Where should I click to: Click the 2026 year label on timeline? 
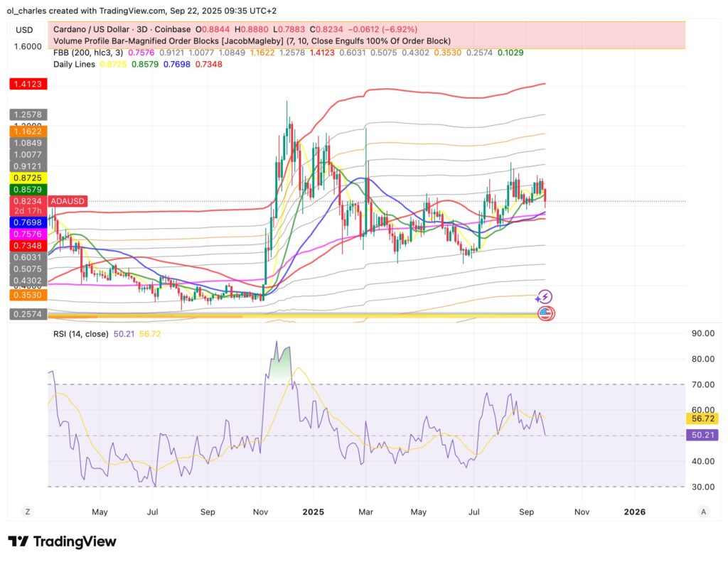pyautogui.click(x=633, y=512)
